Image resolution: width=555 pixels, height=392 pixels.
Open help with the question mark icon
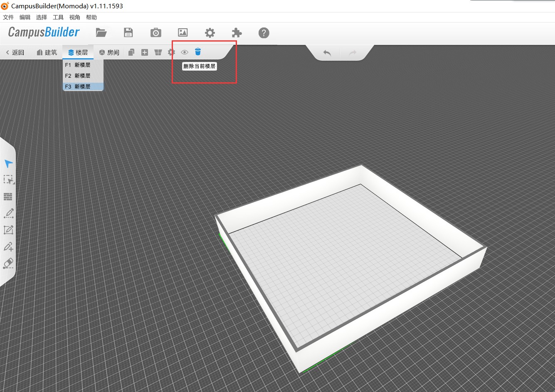(x=264, y=32)
